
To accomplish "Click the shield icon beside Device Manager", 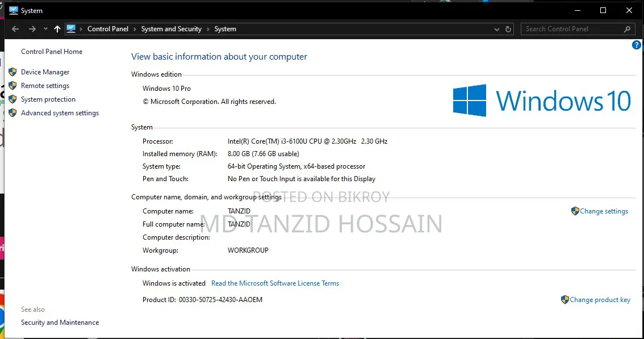I will [x=12, y=72].
